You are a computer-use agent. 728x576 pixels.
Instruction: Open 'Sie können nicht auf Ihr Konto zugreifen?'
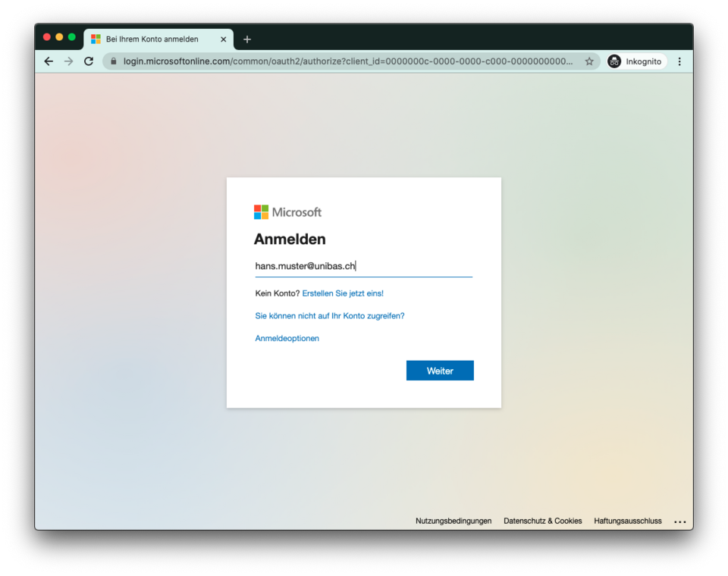330,316
